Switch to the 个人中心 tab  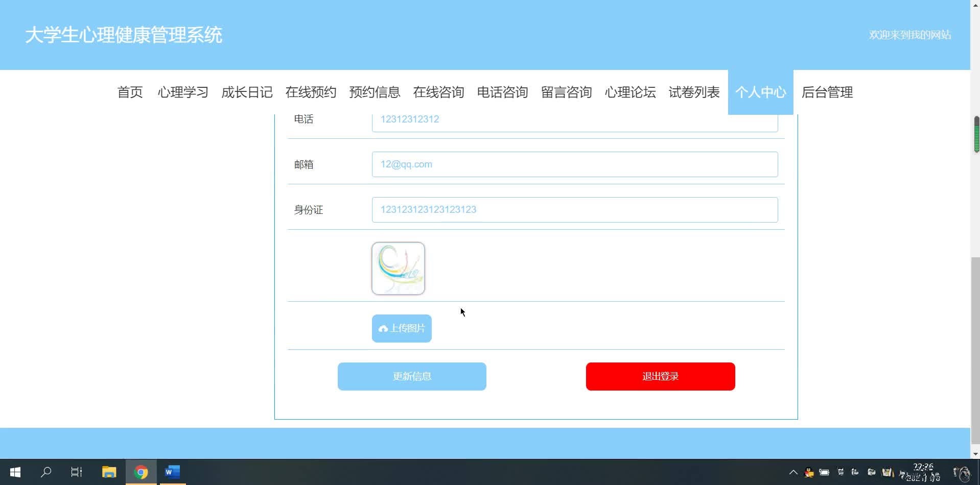tap(760, 92)
